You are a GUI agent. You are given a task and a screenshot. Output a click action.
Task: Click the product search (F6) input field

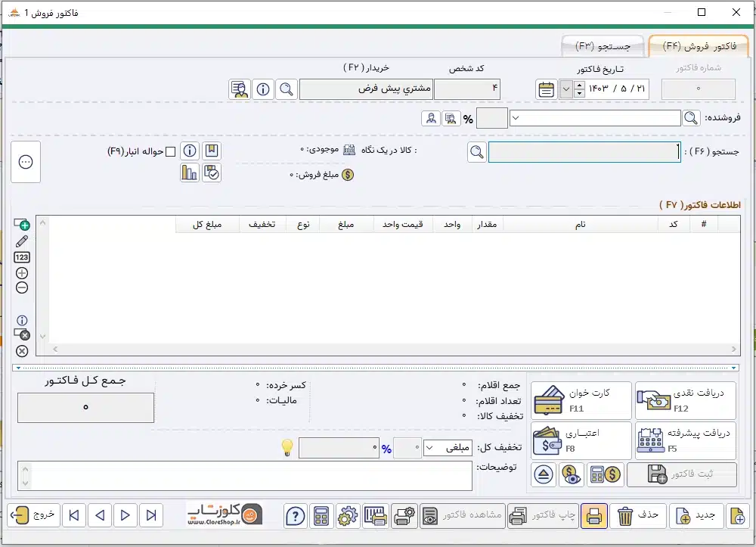[x=584, y=152]
